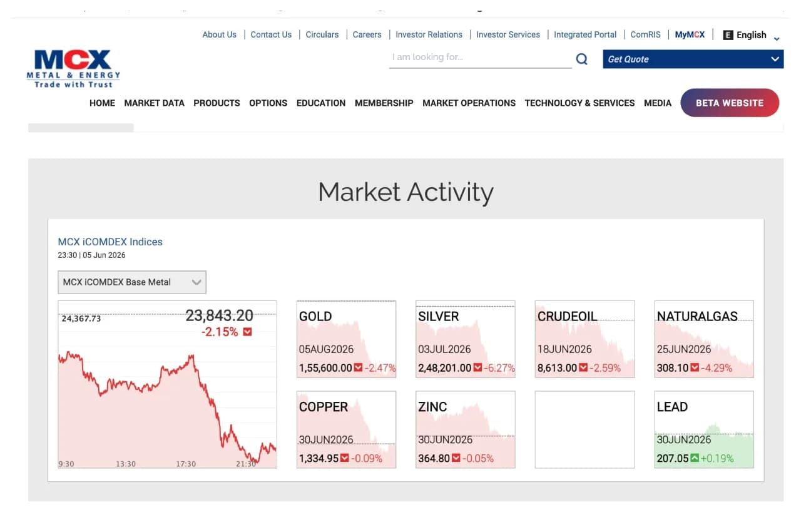Click the search magnifier icon
This screenshot has width=801, height=532.
click(x=582, y=59)
